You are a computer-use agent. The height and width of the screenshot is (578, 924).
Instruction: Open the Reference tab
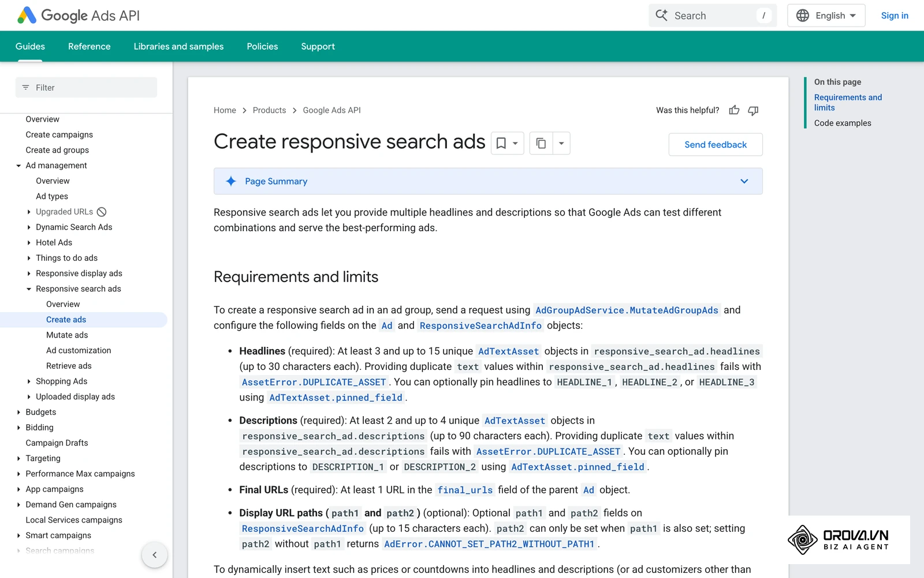(x=89, y=46)
